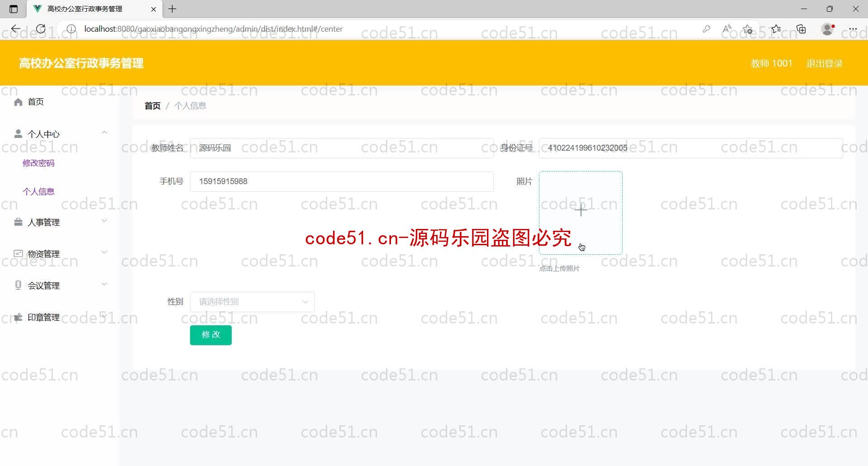Select 个人信息 in the sidebar

tap(38, 191)
